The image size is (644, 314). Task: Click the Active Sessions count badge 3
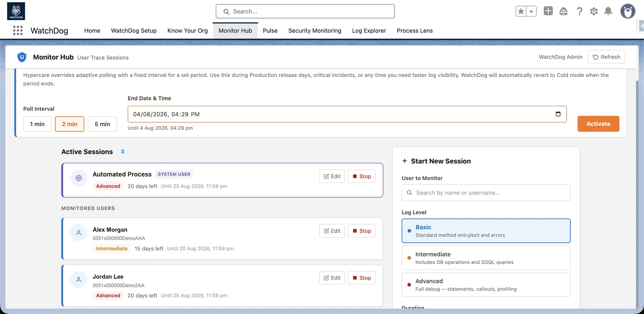pos(122,152)
